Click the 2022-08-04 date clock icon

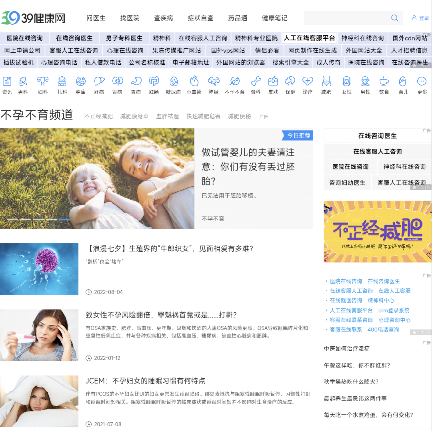[x=89, y=292]
